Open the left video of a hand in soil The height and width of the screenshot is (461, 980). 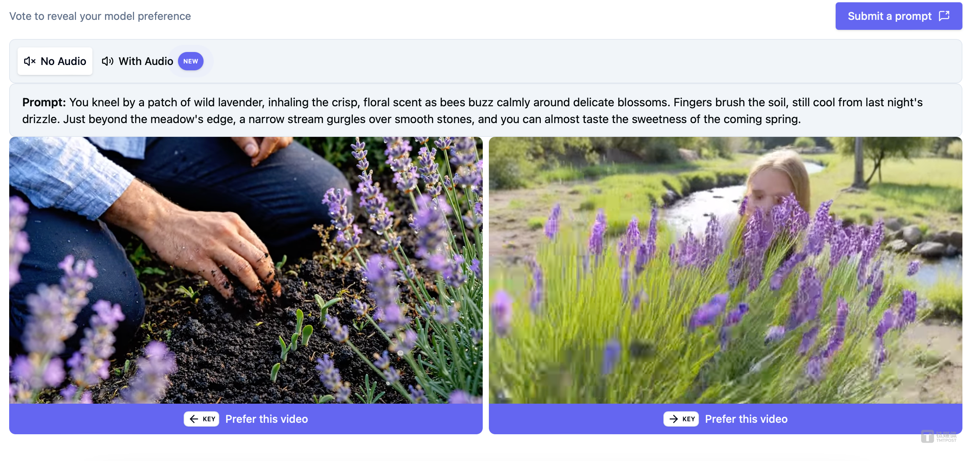pos(246,270)
